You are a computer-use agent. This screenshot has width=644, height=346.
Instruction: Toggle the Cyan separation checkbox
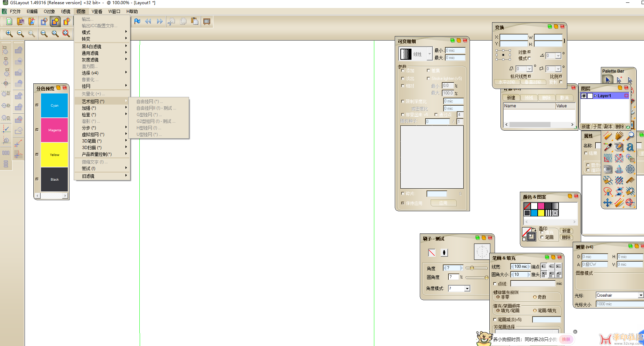[37, 105]
